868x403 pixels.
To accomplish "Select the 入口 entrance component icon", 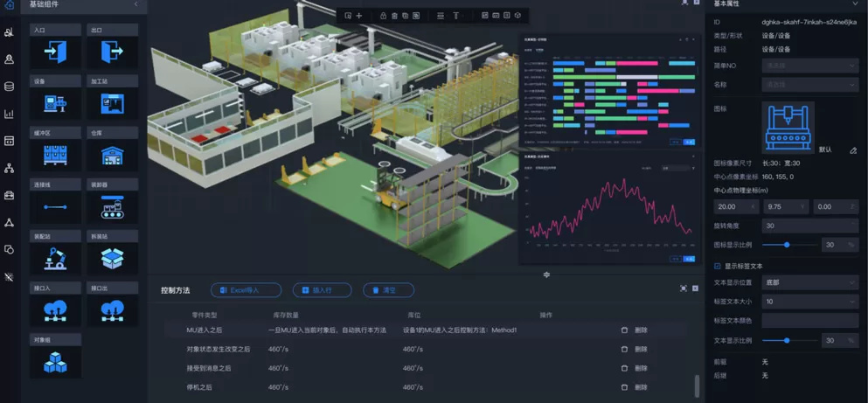I will 55,52.
